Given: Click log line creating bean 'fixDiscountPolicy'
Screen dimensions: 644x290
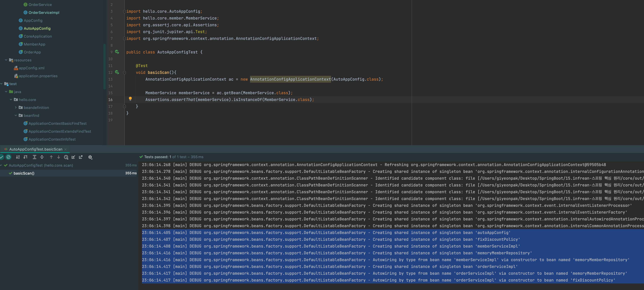Looking at the screenshot, I should click(331, 239).
